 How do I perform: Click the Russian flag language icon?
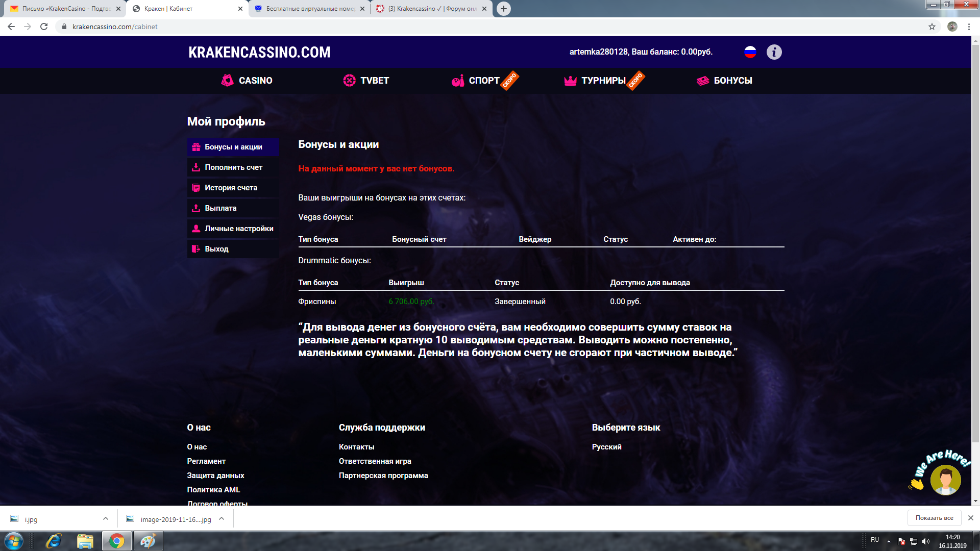click(x=750, y=52)
